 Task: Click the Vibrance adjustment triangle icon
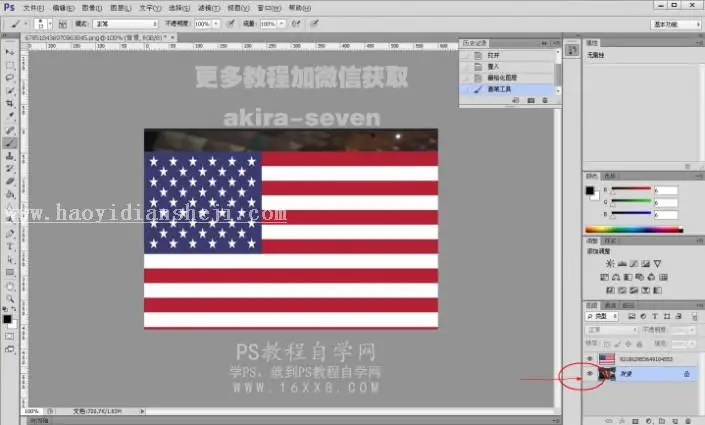pyautogui.click(x=658, y=264)
